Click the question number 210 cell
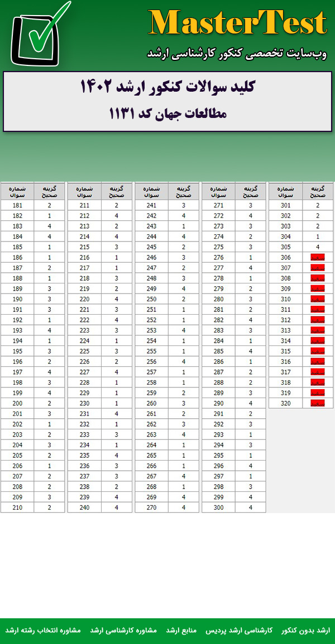This screenshot has height=644, width=335. pos(17,507)
